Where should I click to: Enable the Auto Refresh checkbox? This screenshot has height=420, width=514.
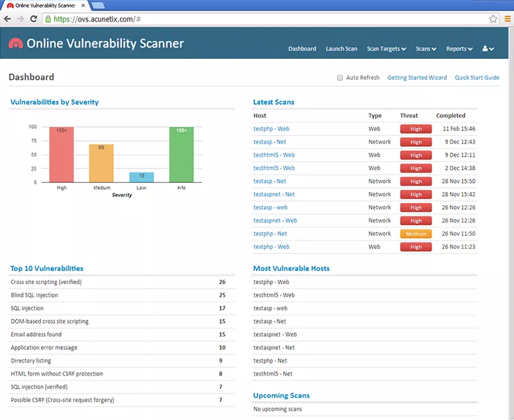click(340, 78)
